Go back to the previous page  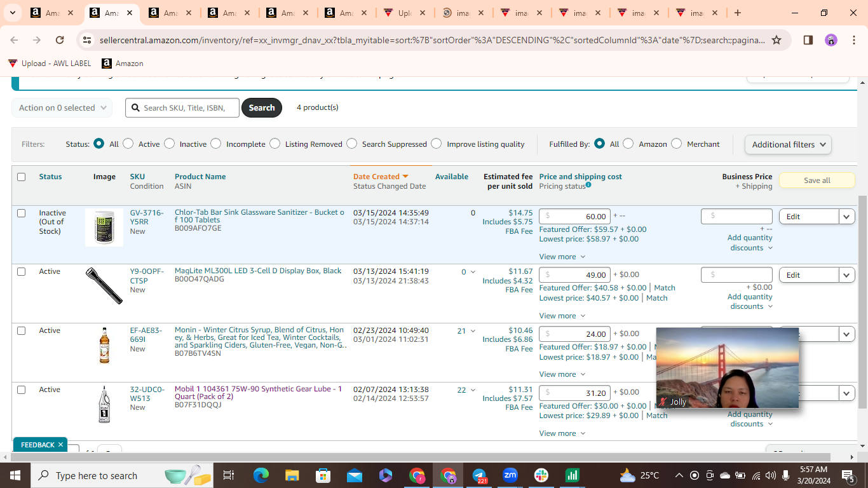(x=14, y=40)
